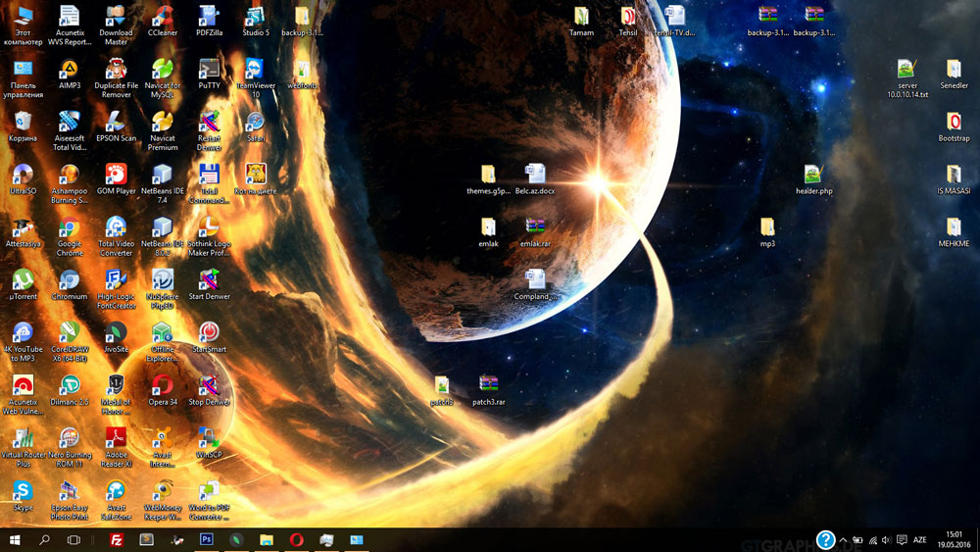
Task: Select the Download Master icon
Action: 116,25
